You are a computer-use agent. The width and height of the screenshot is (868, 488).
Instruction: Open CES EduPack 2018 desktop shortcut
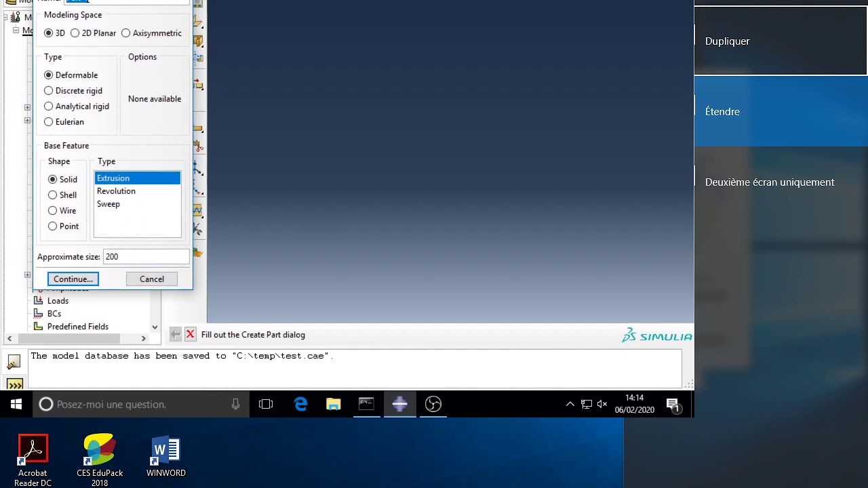[100, 460]
